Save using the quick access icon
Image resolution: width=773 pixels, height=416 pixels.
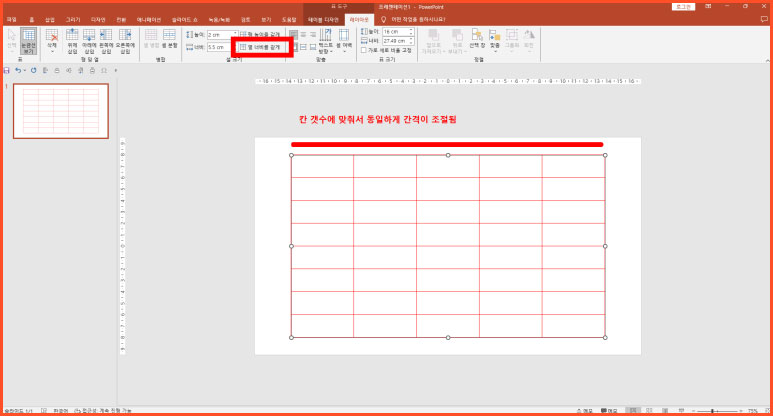(x=6, y=70)
